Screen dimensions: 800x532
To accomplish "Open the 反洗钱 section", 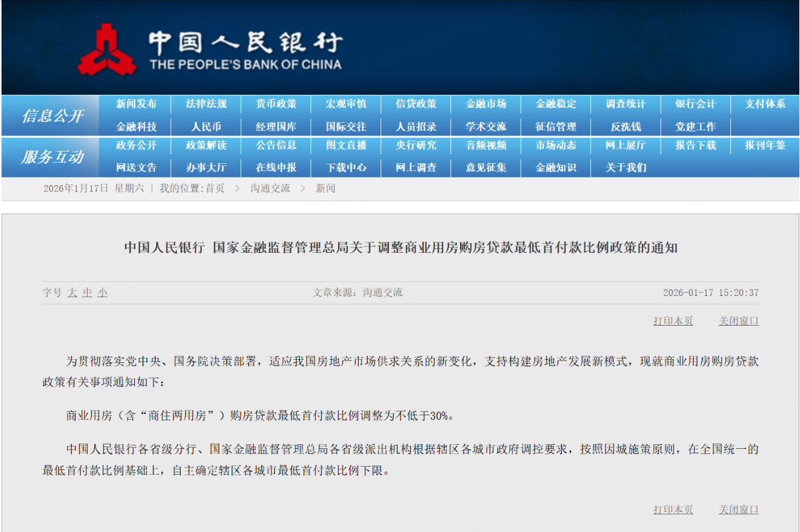I will tap(625, 126).
